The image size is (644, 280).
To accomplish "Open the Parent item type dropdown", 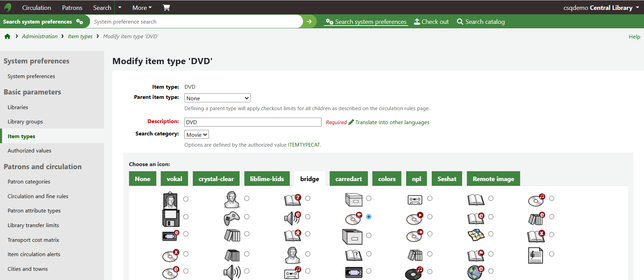I will point(217,98).
